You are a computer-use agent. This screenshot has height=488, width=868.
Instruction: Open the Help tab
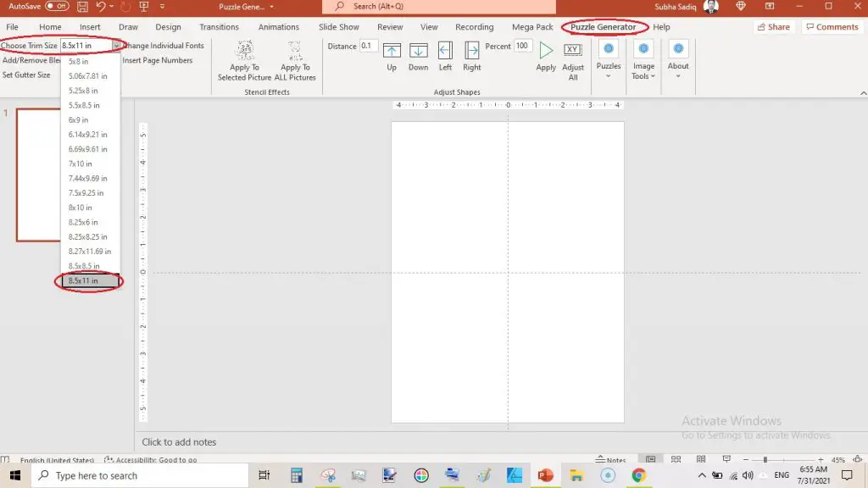pyautogui.click(x=661, y=26)
